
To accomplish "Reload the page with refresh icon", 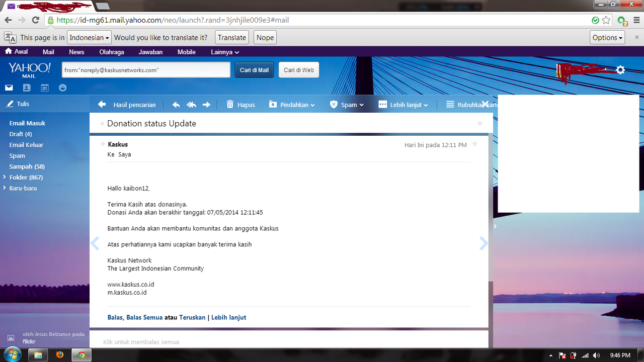I will tap(35, 20).
